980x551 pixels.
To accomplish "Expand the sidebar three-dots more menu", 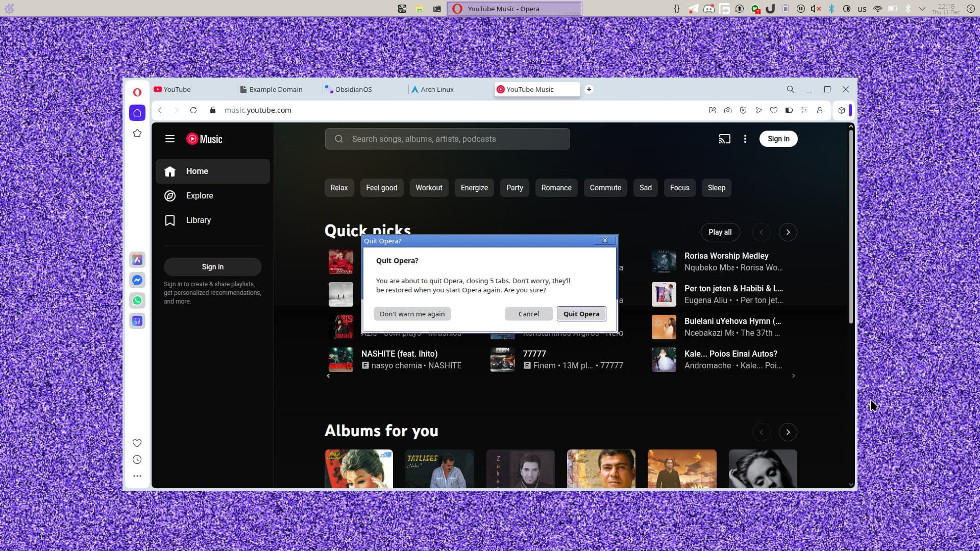I will (137, 476).
